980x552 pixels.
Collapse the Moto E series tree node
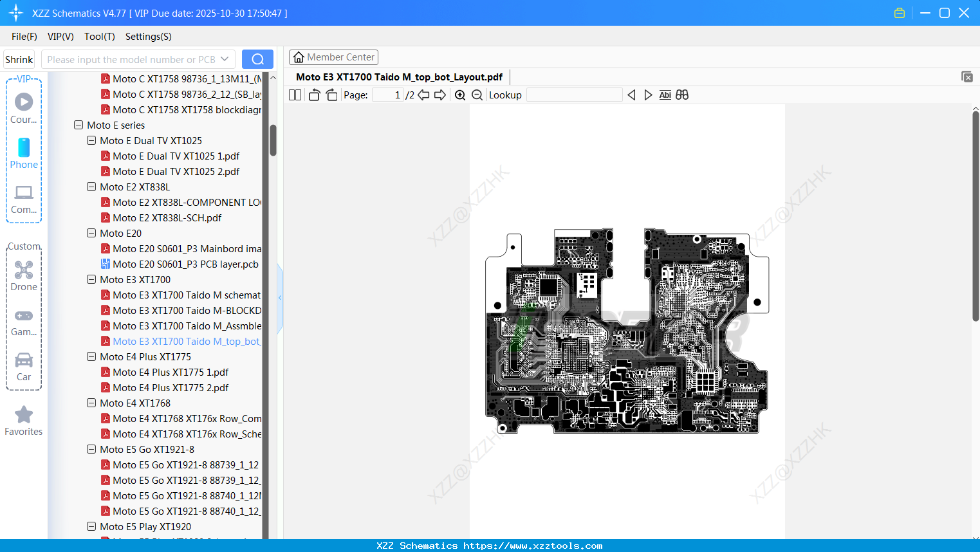click(78, 125)
